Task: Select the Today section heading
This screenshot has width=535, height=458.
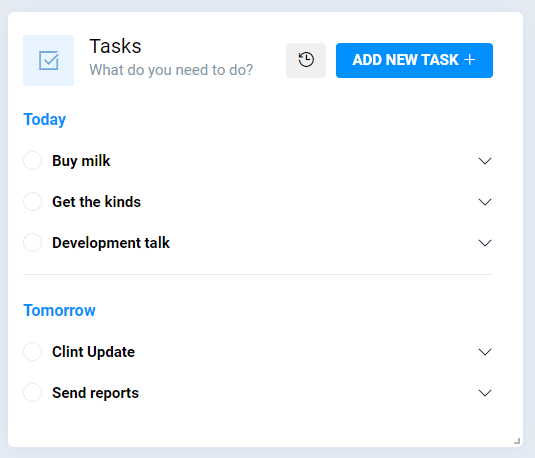Action: pos(44,120)
